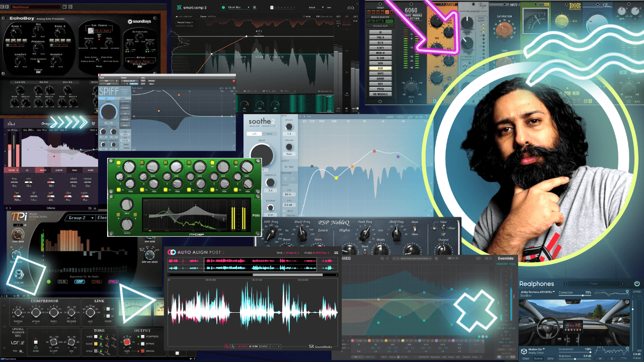Choose NO MODULE in module selector

[380, 94]
